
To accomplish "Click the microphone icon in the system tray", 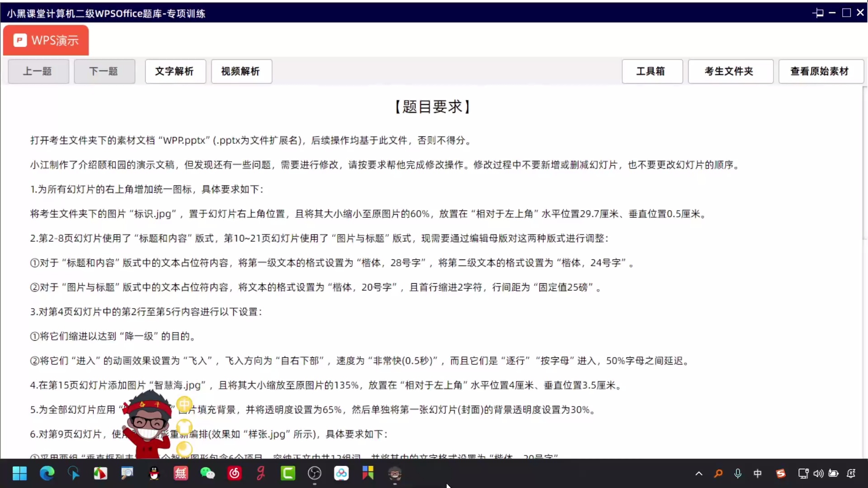I will coord(737,474).
